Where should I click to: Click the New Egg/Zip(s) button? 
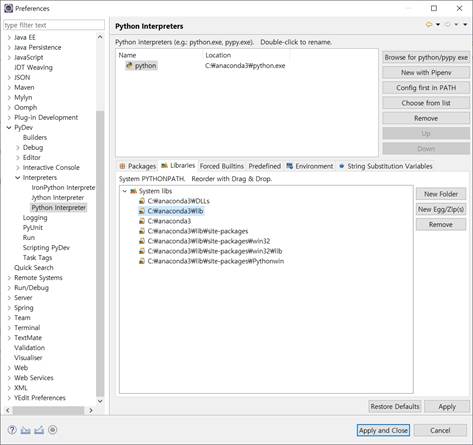441,209
